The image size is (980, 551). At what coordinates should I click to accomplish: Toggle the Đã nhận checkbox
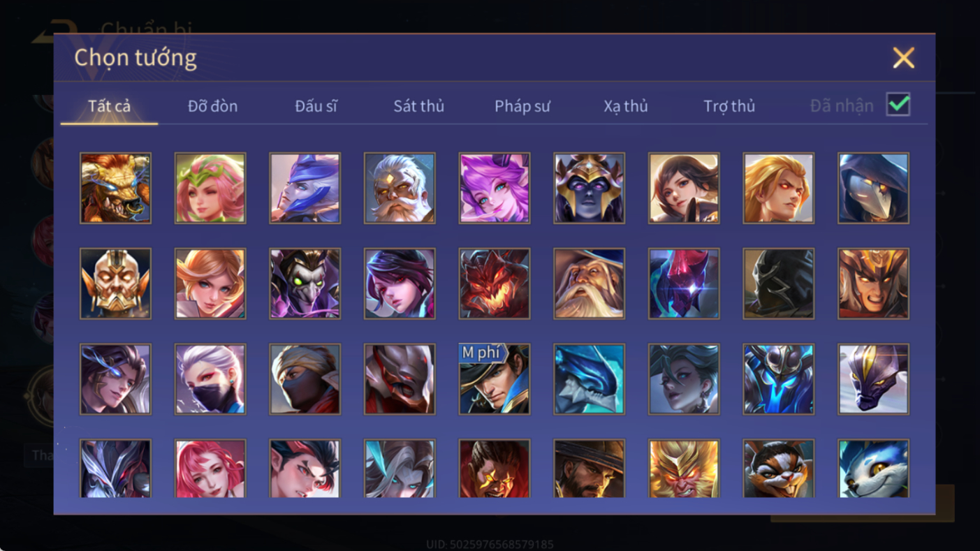pyautogui.click(x=898, y=105)
